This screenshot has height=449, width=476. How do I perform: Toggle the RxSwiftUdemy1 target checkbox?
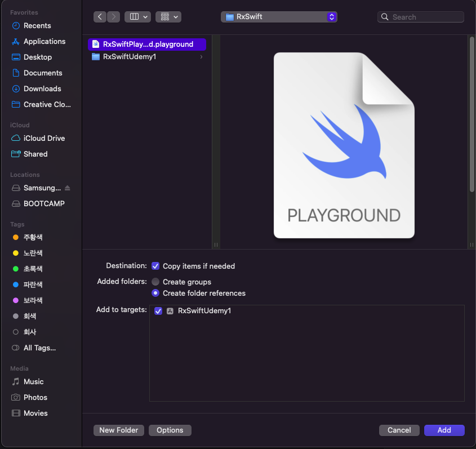(158, 311)
